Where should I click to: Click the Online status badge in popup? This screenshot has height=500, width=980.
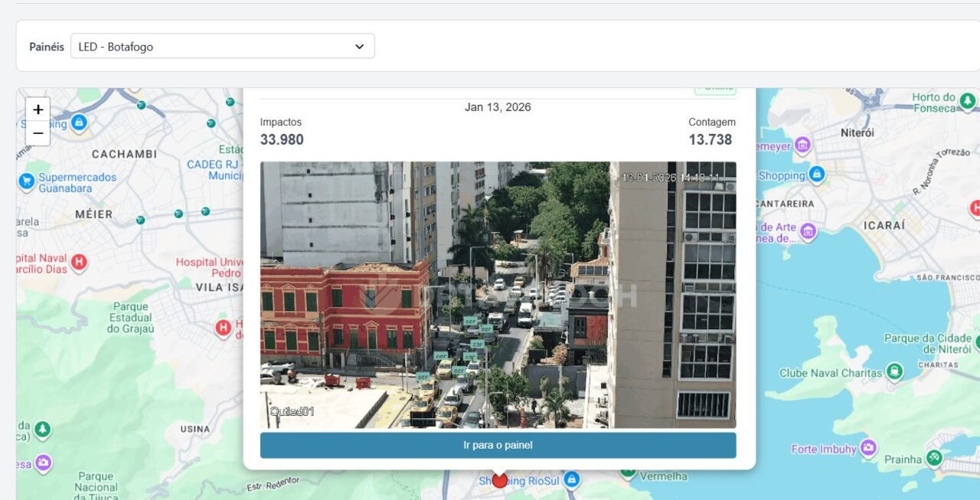point(715,89)
